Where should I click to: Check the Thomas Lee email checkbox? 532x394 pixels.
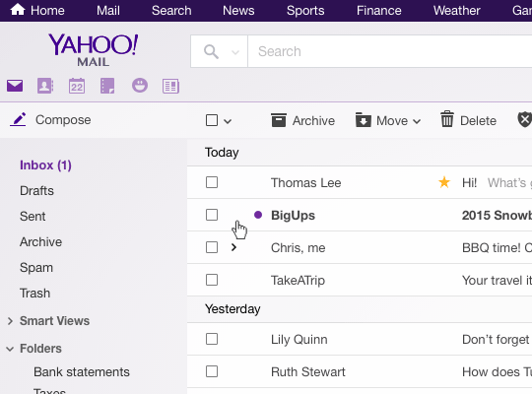point(212,182)
